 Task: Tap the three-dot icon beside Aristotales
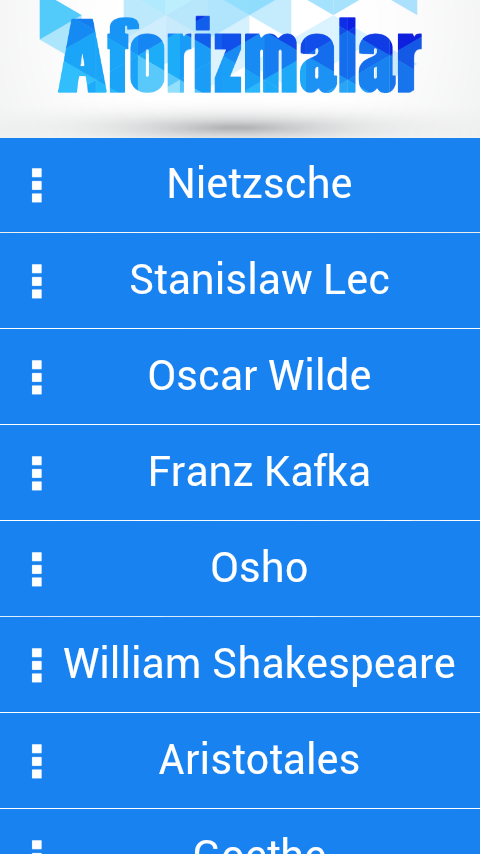point(37,760)
